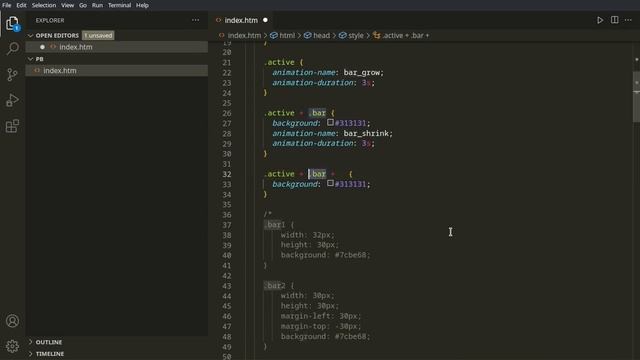640x360 pixels.
Task: Click style in the breadcrumb
Action: coord(356,36)
